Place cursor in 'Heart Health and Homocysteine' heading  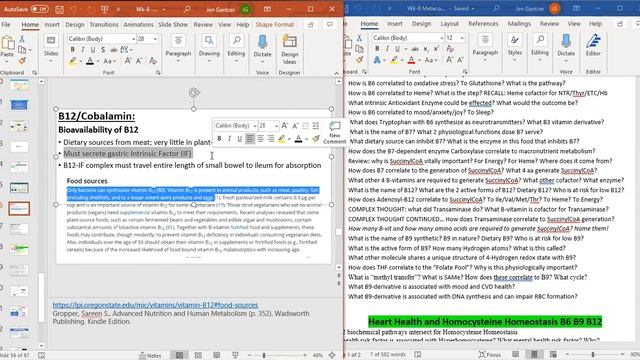(x=485, y=322)
